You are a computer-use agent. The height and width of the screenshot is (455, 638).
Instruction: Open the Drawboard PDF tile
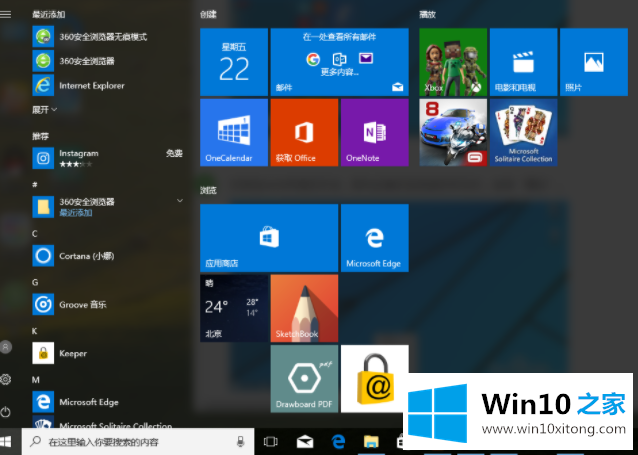[x=304, y=378]
